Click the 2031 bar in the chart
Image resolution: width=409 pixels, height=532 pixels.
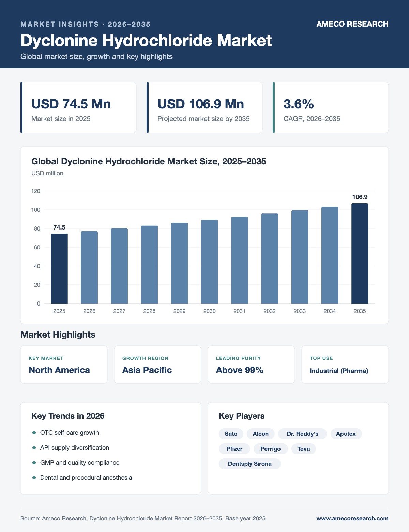240,260
